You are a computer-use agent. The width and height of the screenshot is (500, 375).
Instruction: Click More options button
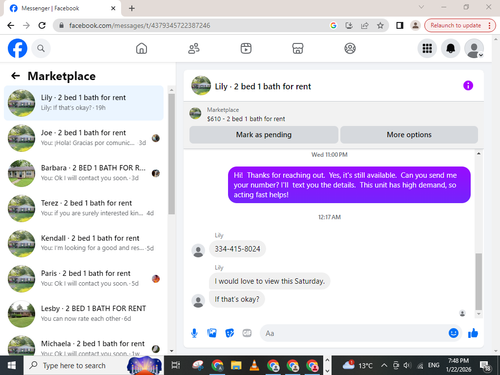click(x=409, y=135)
